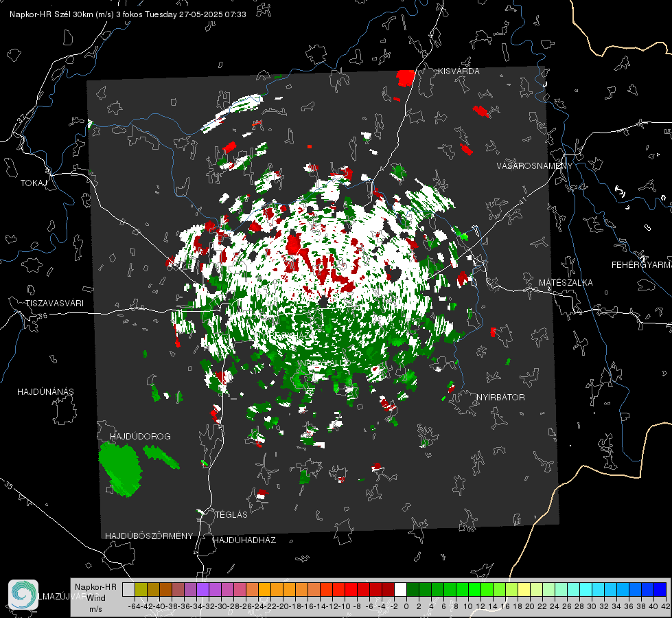Click the m/s unit label in the legend
672x618 pixels.
point(95,609)
